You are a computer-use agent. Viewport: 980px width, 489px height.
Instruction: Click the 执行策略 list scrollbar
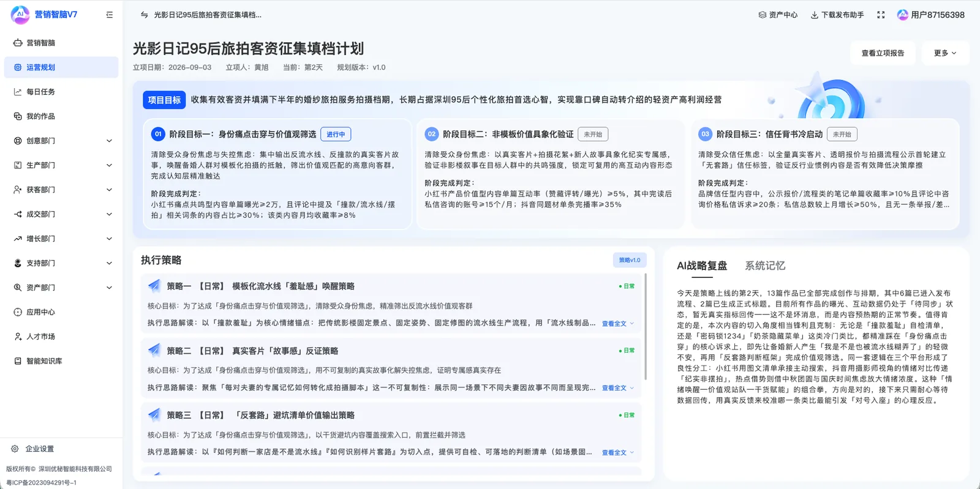click(646, 326)
